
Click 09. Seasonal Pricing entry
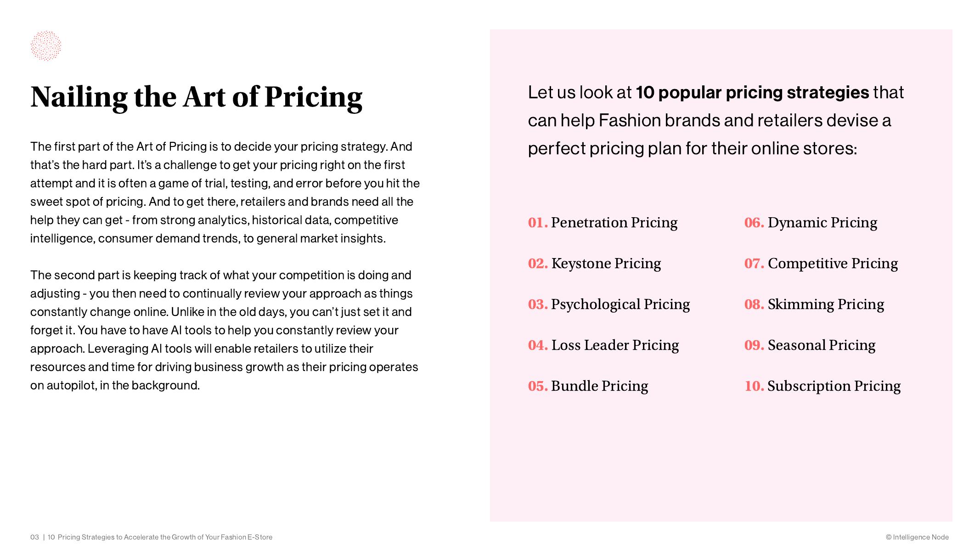[810, 345]
